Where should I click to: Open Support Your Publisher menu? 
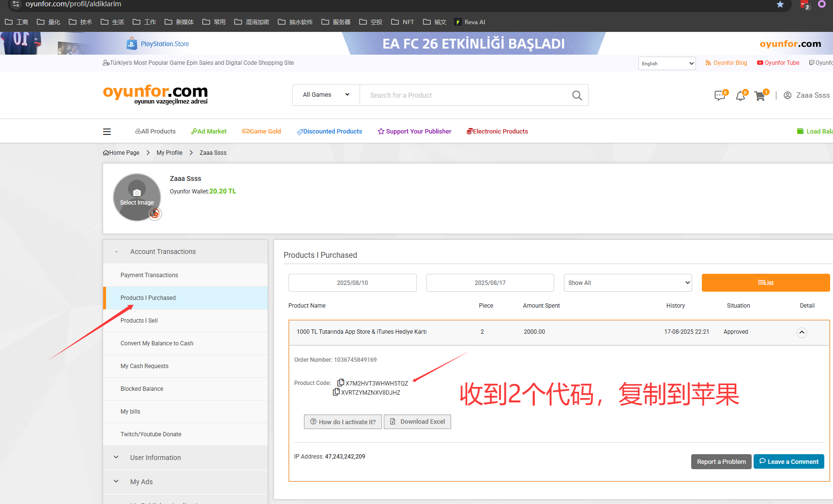click(414, 132)
